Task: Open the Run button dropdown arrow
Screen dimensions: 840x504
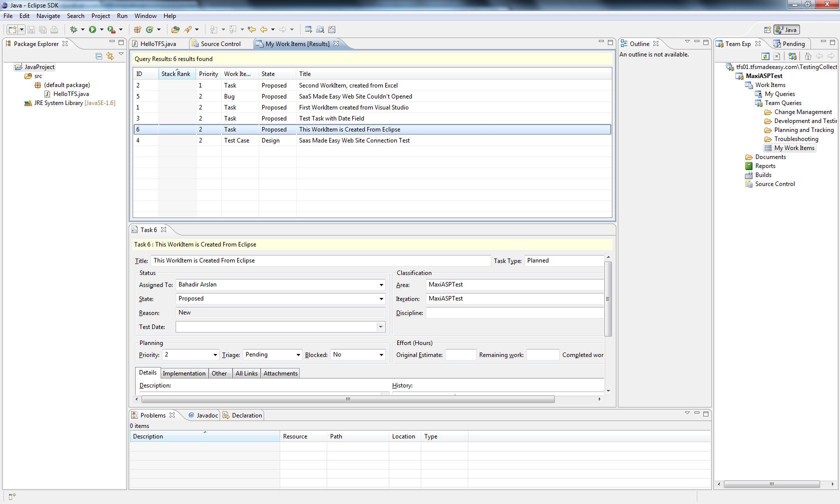Action: (102, 29)
